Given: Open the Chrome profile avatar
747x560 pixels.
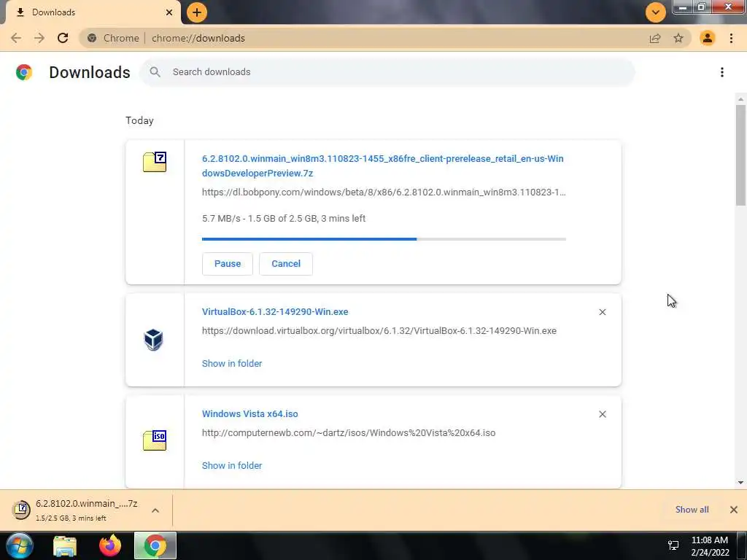Looking at the screenshot, I should pyautogui.click(x=708, y=38).
